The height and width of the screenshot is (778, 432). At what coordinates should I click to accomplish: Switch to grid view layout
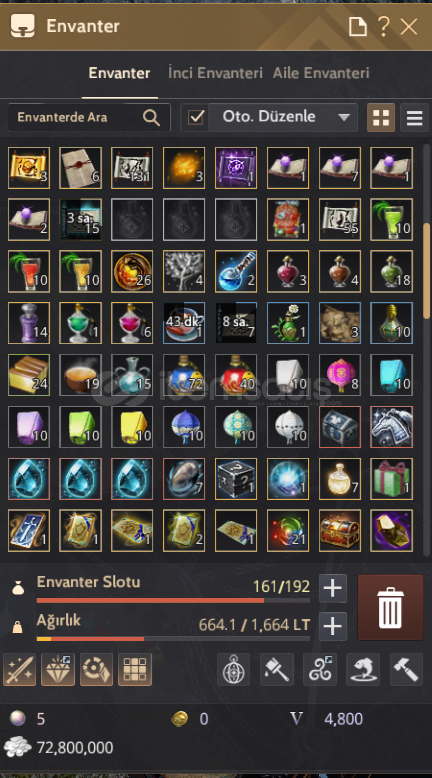(381, 118)
